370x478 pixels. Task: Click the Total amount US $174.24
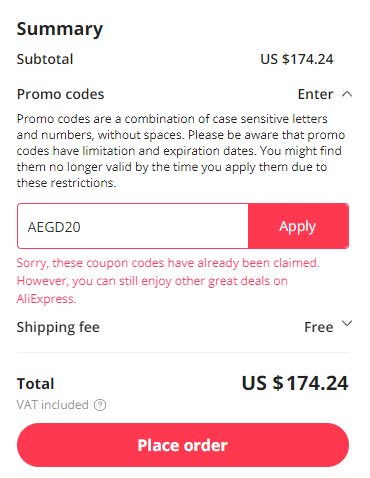pos(295,383)
